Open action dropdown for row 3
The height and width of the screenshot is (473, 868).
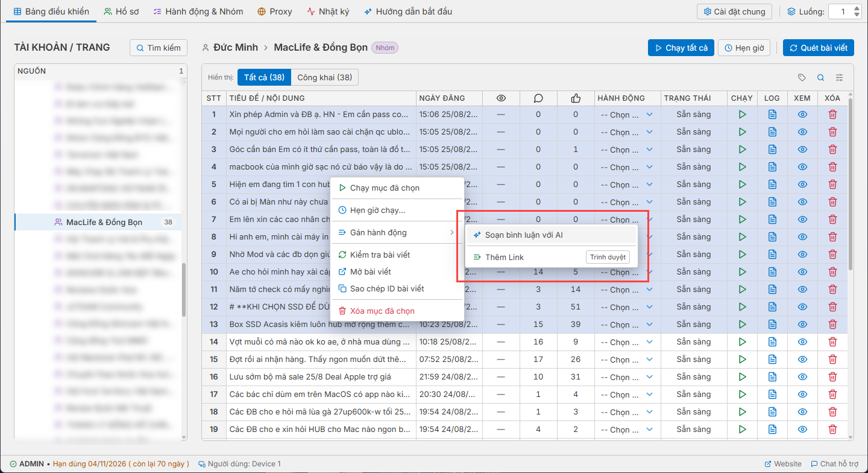[627, 150]
